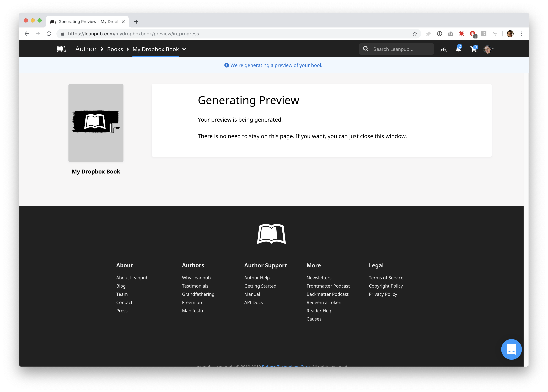The height and width of the screenshot is (392, 548).
Task: Click the search magnifier icon
Action: [366, 49]
